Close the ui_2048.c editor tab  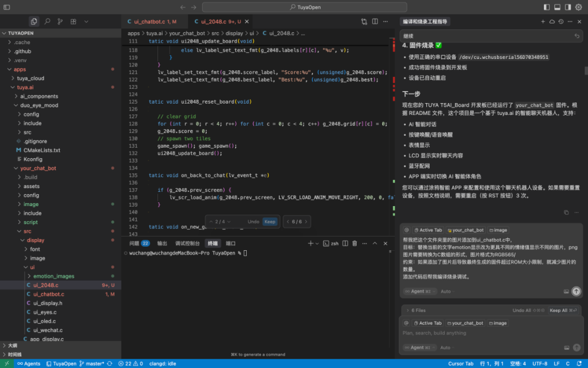[247, 21]
